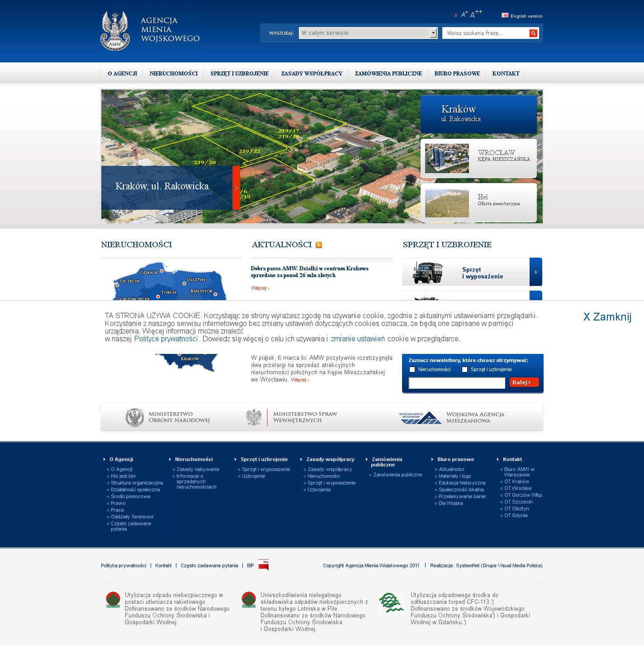The height and width of the screenshot is (645, 644).
Task: Tick the Sprzęt i uzbrojenie newsletter checkbox
Action: (464, 370)
